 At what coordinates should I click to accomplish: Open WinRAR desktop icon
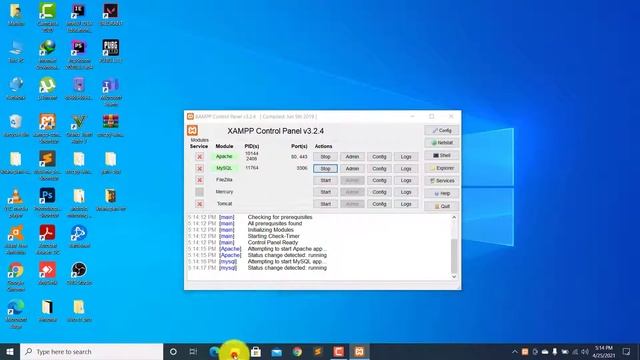point(111,125)
